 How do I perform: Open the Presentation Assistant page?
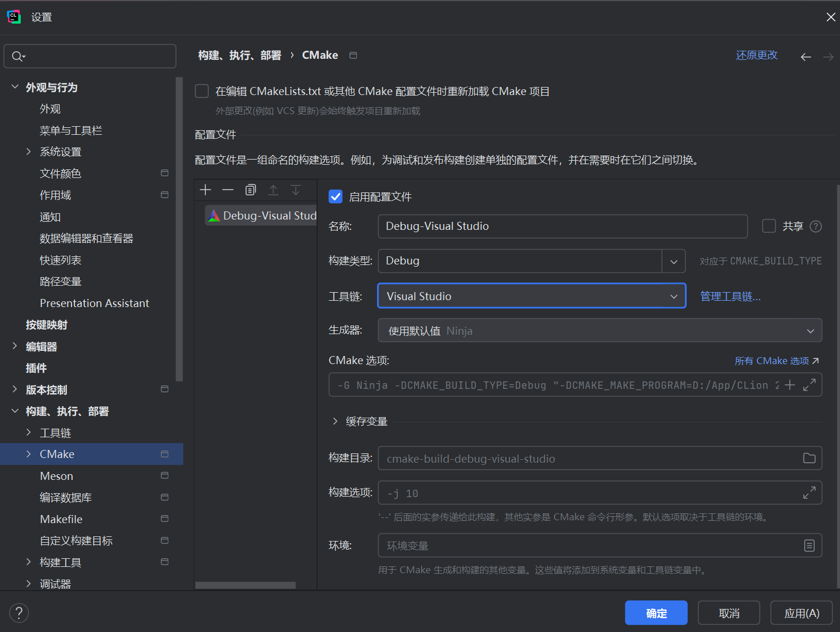95,303
